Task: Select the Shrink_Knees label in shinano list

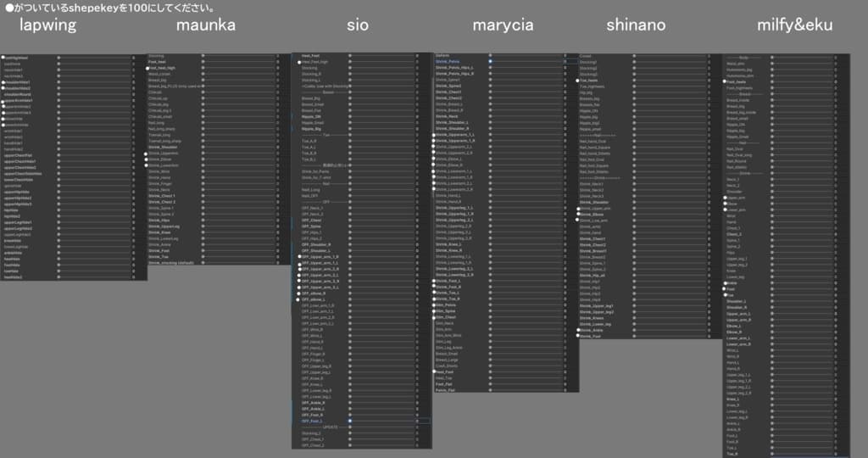Action: [592, 318]
